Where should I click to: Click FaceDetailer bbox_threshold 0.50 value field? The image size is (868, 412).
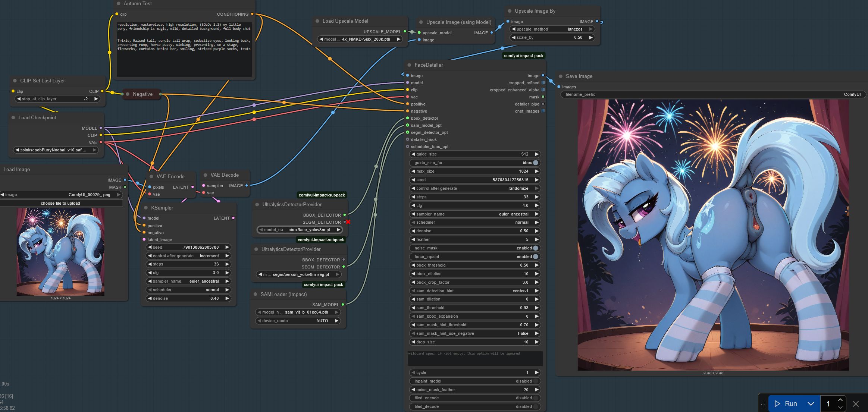tap(475, 265)
